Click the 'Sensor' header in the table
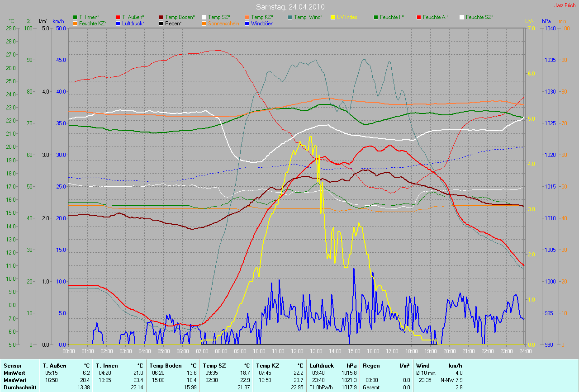 (x=12, y=365)
